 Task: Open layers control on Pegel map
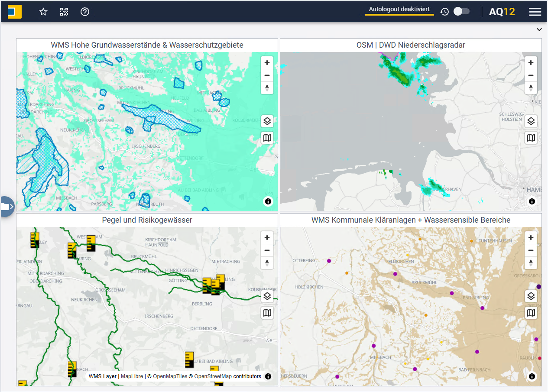point(267,296)
